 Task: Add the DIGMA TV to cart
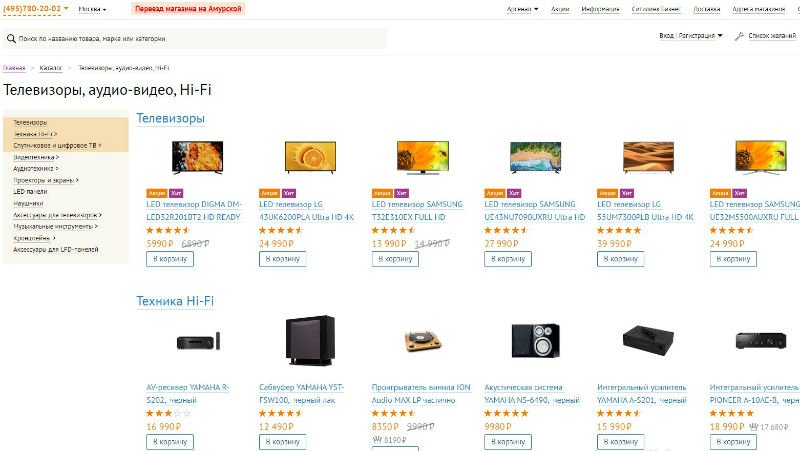click(x=170, y=259)
